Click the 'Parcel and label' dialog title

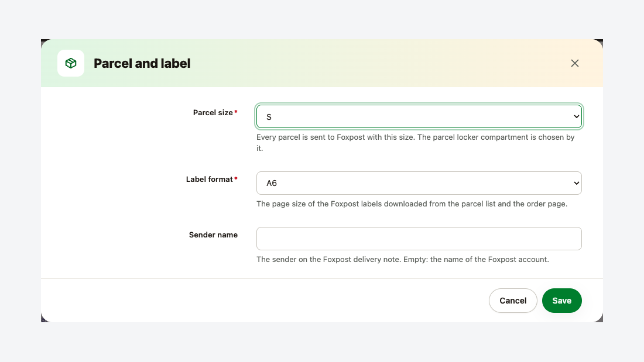pos(142,63)
